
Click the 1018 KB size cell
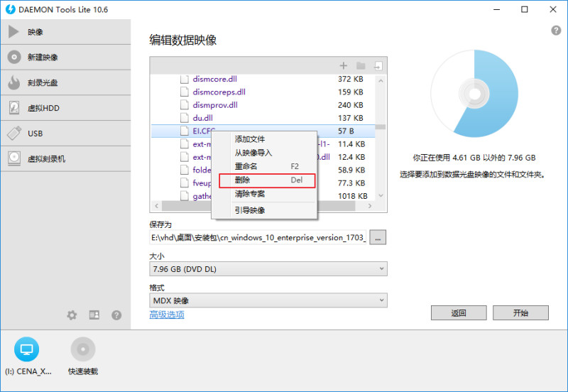click(x=353, y=196)
